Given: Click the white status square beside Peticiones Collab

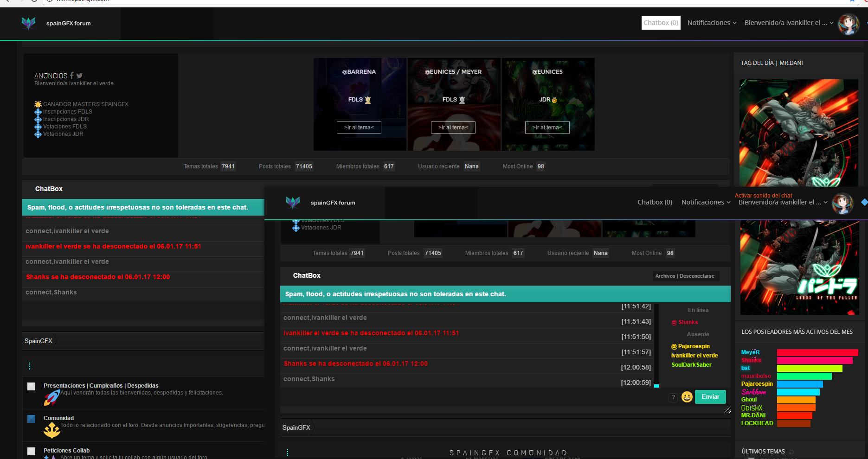Looking at the screenshot, I should pos(32,451).
